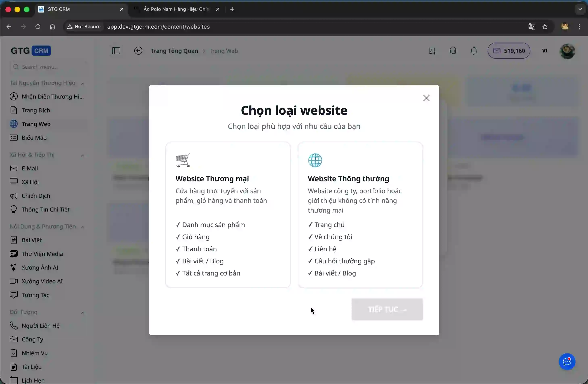Select Biểu Mẫu in the sidebar menu
The height and width of the screenshot is (384, 588).
(x=34, y=138)
